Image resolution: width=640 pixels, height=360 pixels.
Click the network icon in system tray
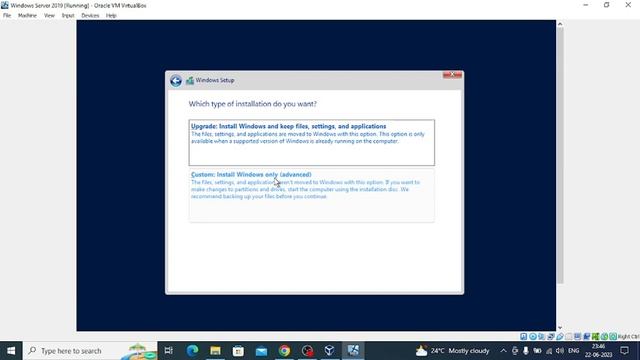pos(549,351)
